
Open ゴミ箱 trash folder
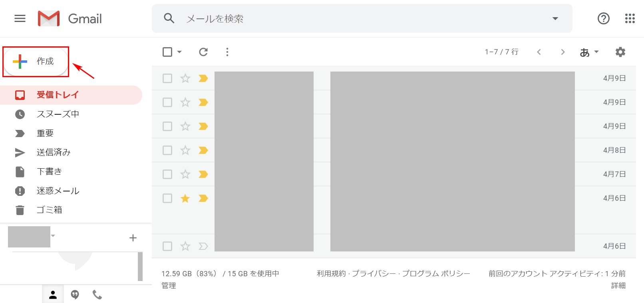click(71, 210)
